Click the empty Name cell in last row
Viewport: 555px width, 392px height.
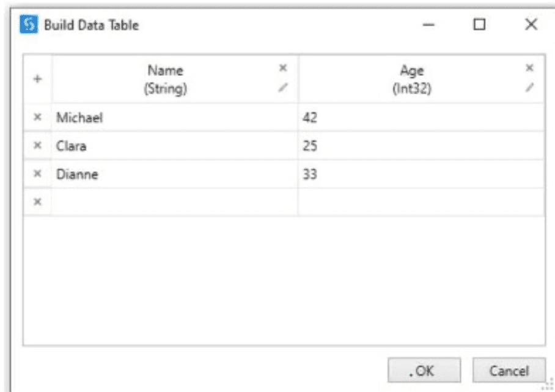pyautogui.click(x=174, y=202)
